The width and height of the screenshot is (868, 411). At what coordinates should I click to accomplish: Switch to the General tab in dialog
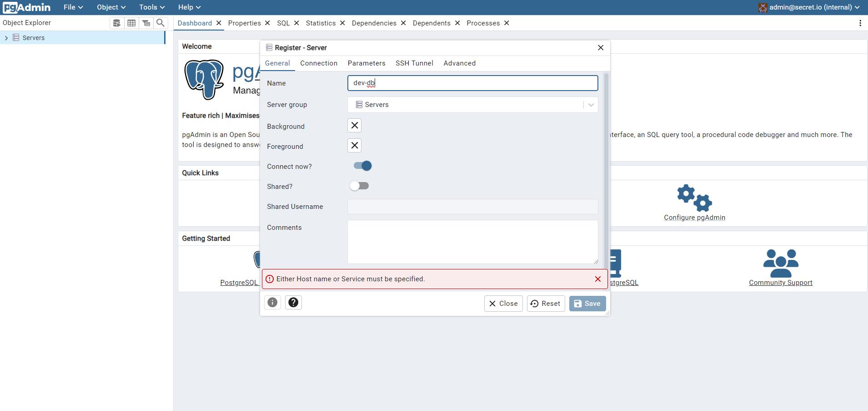click(x=277, y=63)
